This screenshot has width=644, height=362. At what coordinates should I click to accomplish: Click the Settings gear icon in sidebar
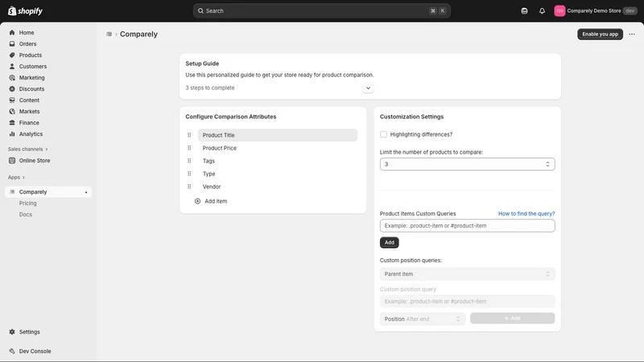click(12, 331)
